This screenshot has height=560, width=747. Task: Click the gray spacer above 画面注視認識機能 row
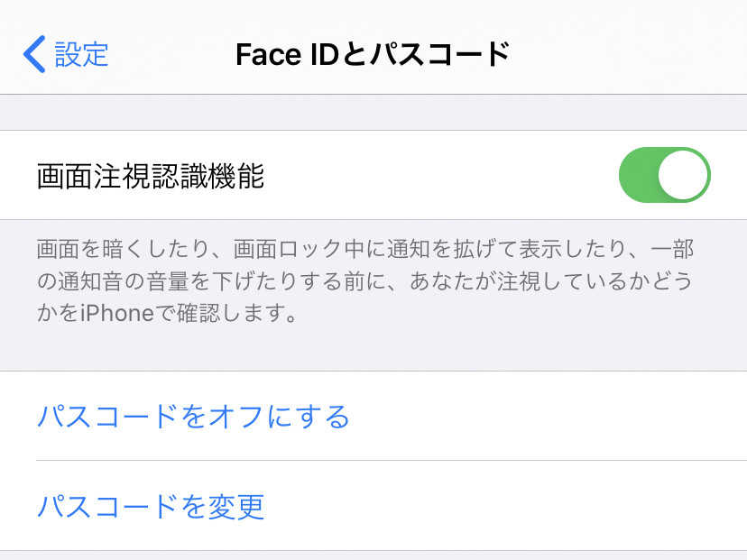pos(373,113)
